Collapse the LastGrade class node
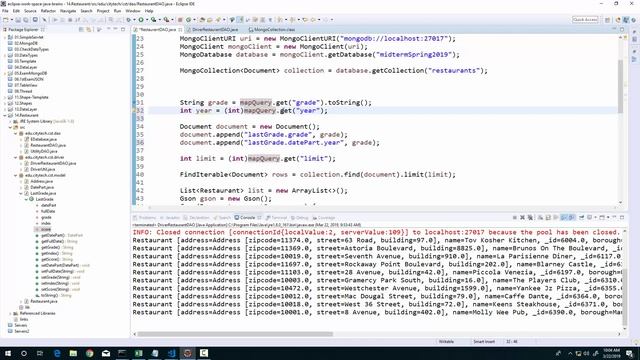 tap(26, 200)
